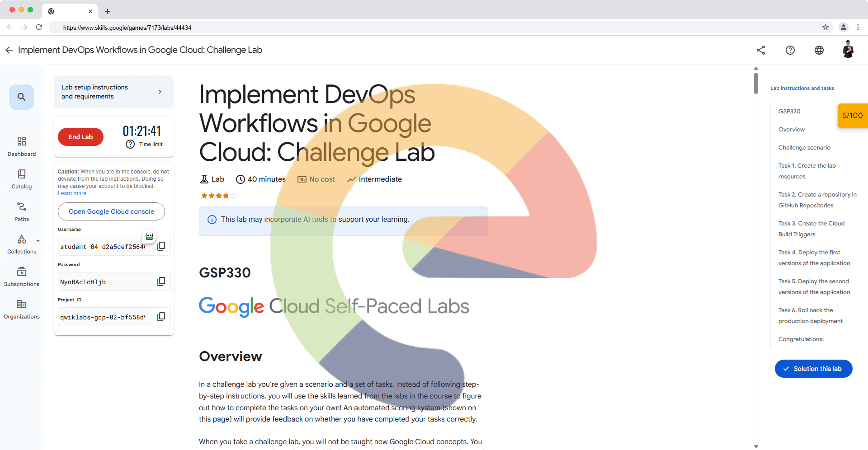Click the Password field
The height and width of the screenshot is (450, 868).
coord(105,282)
